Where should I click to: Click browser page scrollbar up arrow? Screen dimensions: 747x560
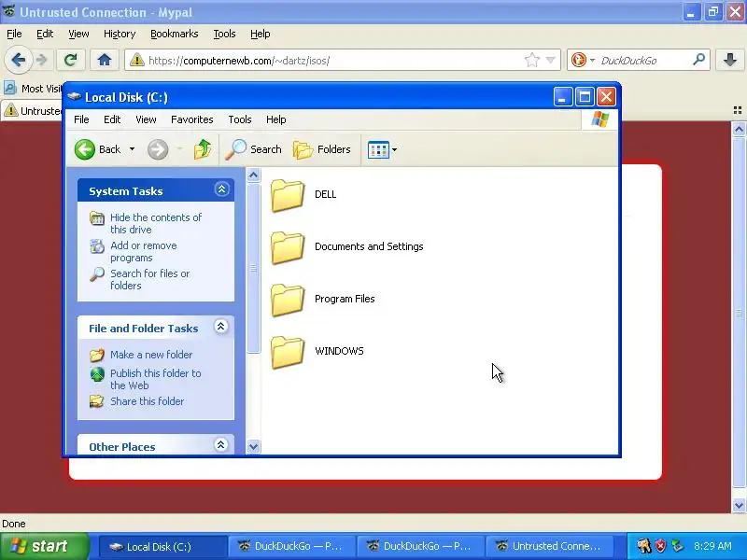[739, 129]
